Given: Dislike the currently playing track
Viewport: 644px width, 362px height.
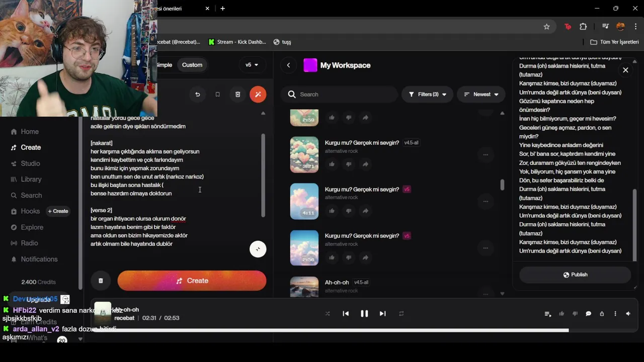Looking at the screenshot, I should click(x=575, y=314).
